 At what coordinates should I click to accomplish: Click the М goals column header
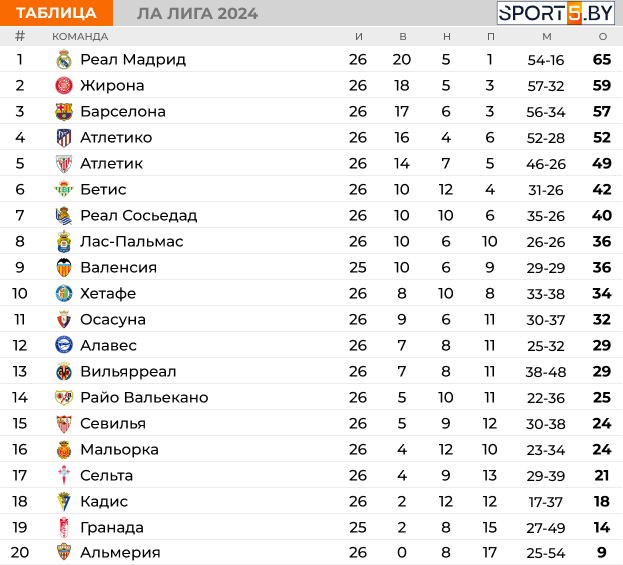click(547, 37)
